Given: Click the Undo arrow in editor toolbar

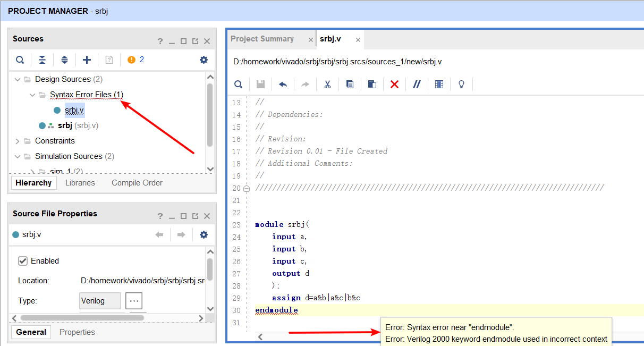Looking at the screenshot, I should 283,85.
